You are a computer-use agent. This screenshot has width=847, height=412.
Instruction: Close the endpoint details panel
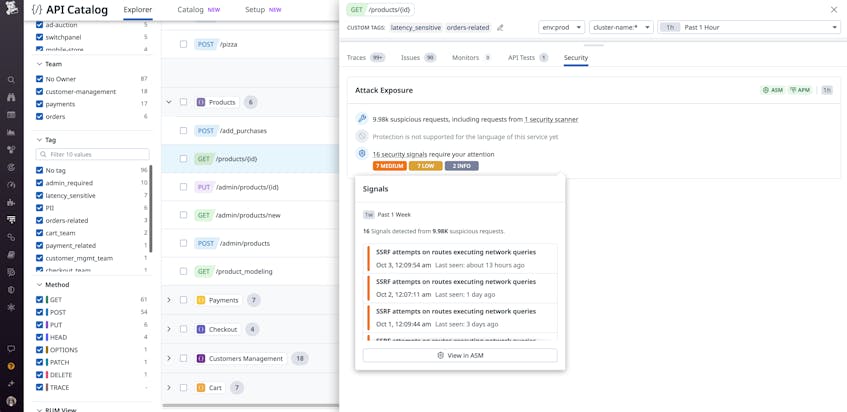tap(833, 10)
